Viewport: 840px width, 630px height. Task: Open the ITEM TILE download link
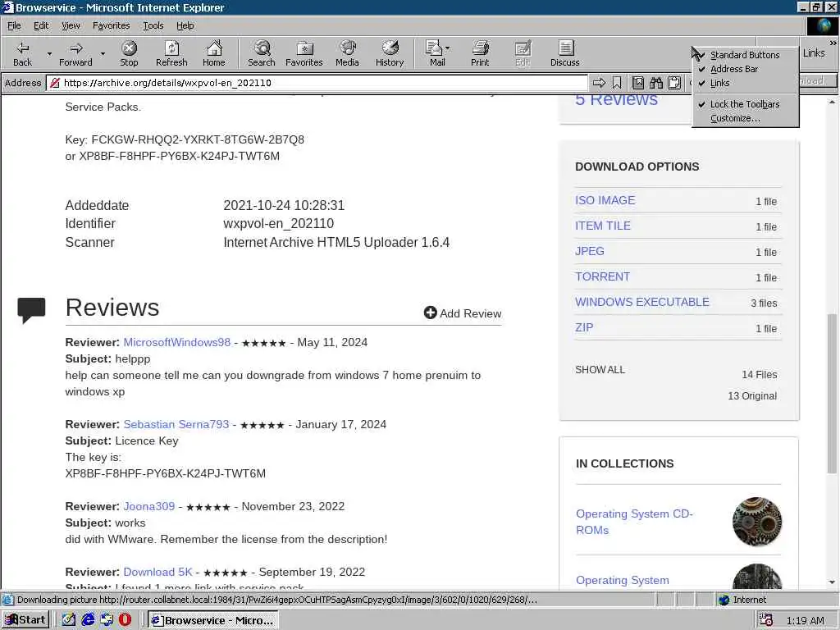603,226
